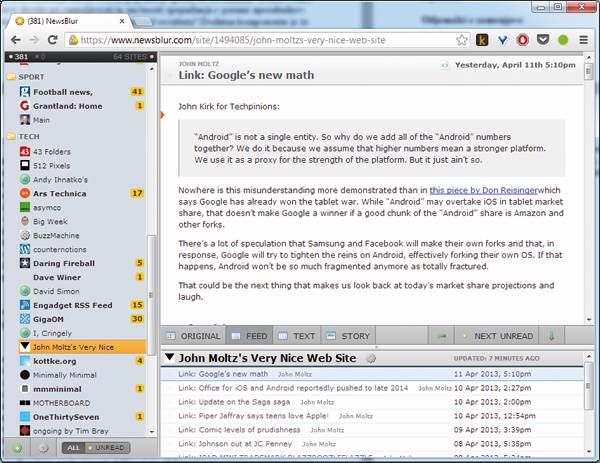Viewport: 600px width, 463px height.
Task: Select counternotions feed
Action: pyautogui.click(x=82, y=249)
